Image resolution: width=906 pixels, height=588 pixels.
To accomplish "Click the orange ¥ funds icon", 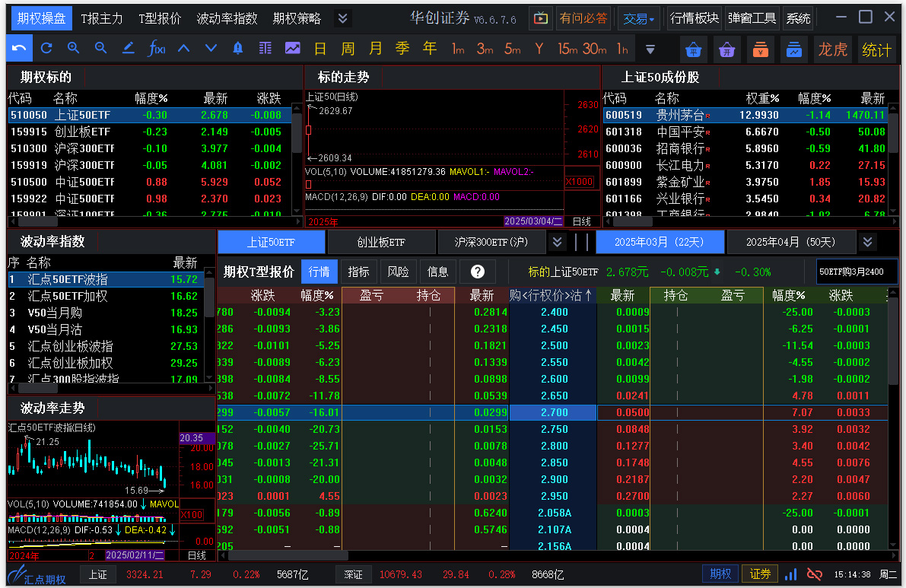I will (761, 49).
